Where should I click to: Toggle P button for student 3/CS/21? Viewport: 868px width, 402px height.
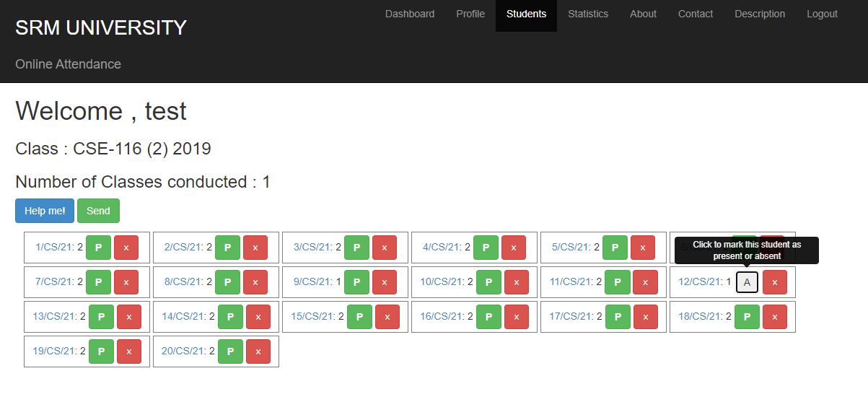click(x=356, y=248)
